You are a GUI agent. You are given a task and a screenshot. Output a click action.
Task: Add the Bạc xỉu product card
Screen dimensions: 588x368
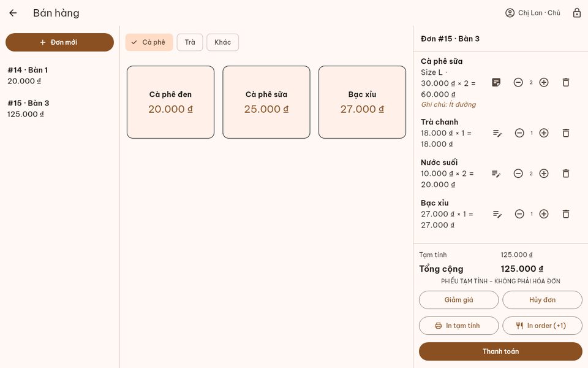(362, 102)
